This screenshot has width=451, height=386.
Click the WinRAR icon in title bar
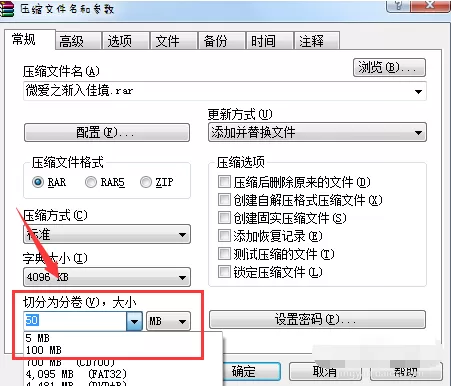[7, 9]
